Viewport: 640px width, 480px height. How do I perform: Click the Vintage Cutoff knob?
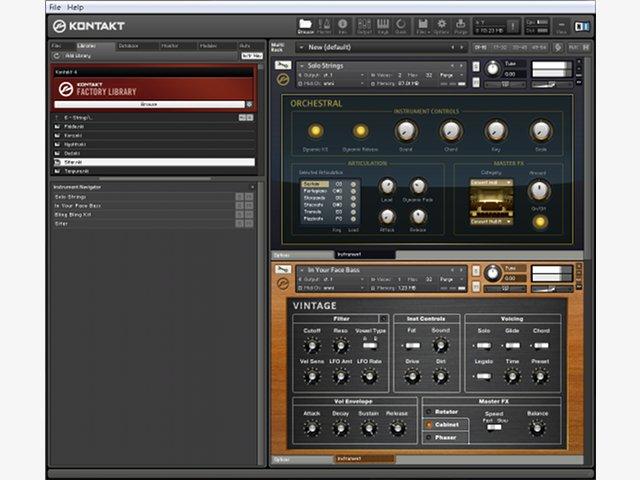pos(312,346)
